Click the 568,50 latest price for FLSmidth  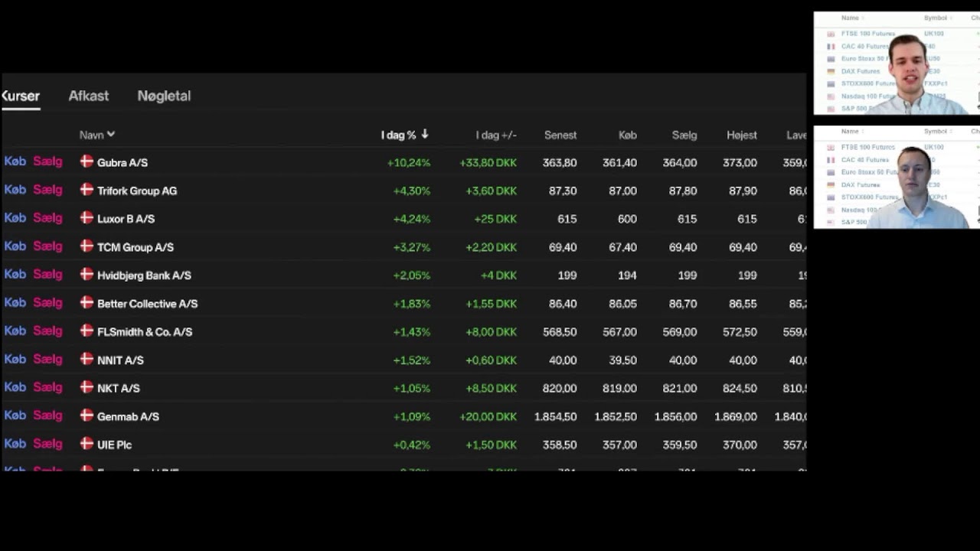560,332
